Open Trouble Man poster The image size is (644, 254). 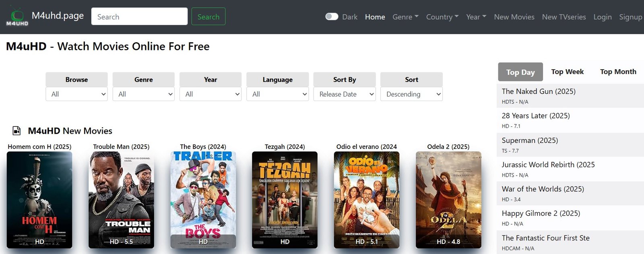[121, 200]
